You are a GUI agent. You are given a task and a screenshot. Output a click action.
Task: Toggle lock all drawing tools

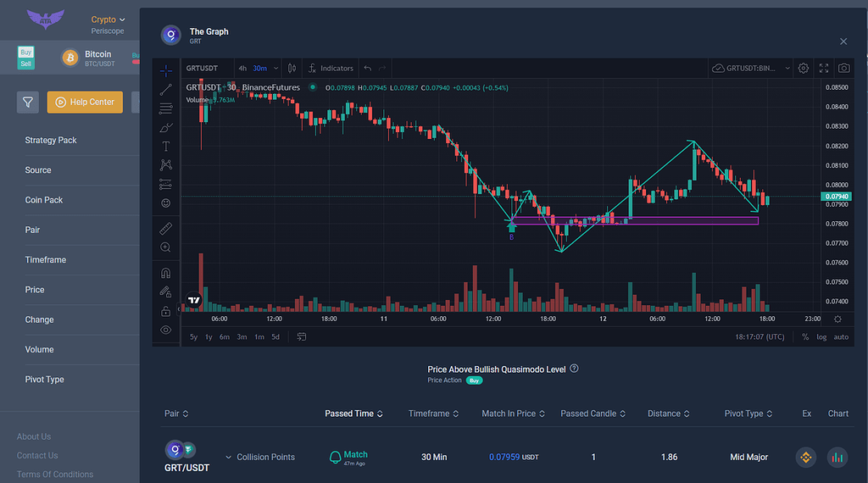pos(165,312)
